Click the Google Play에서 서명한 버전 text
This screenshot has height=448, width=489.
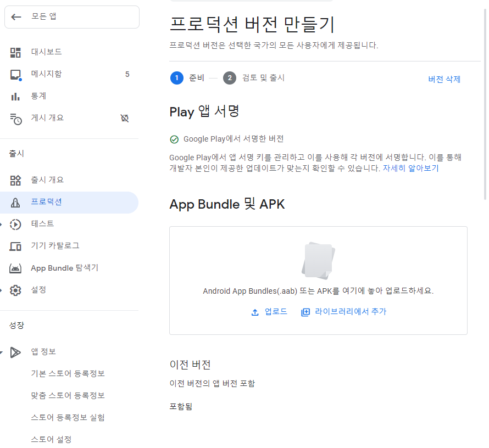[234, 139]
